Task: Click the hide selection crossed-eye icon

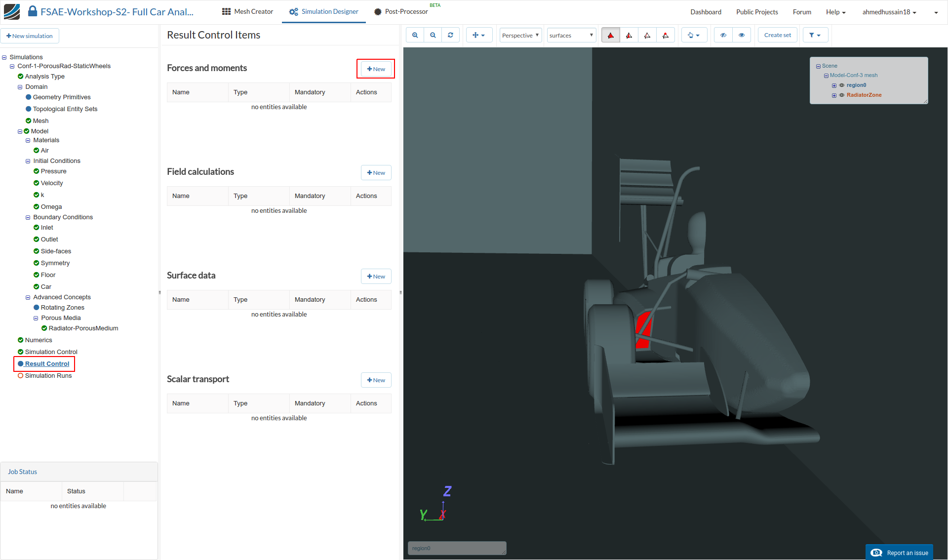Action: tap(723, 35)
